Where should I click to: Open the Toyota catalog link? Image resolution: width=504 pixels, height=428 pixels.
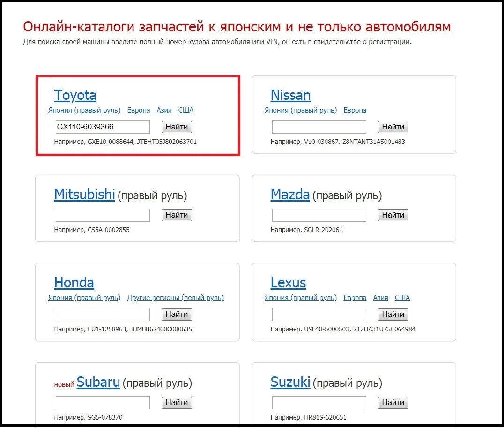[x=75, y=95]
